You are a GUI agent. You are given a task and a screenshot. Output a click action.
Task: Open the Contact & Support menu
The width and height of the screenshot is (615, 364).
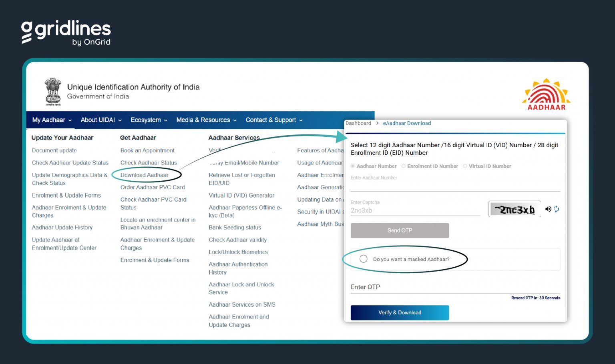(x=274, y=120)
